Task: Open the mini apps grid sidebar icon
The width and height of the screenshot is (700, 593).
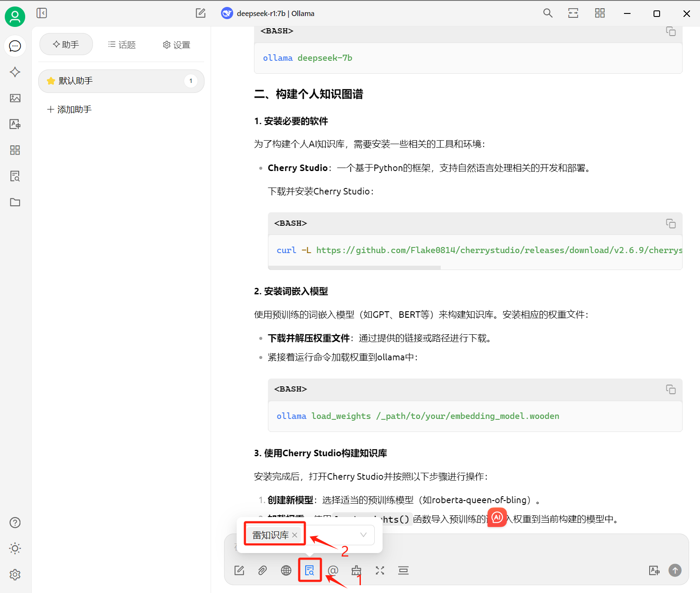Action: click(x=15, y=150)
